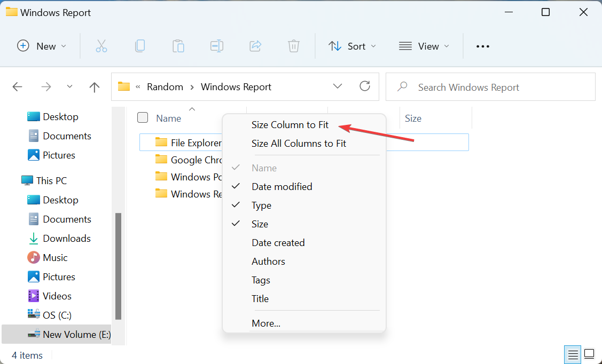Select the Rename icon
602x364 pixels.
(x=217, y=46)
